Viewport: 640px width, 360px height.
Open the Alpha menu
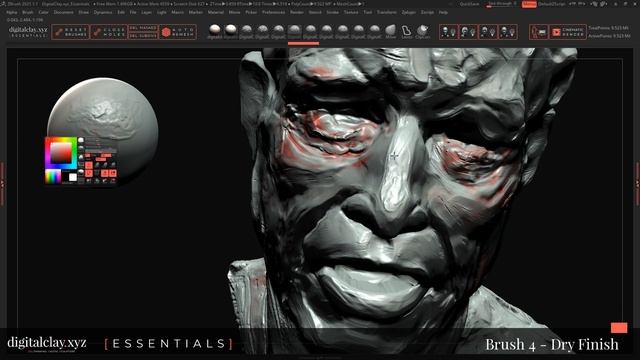point(11,13)
